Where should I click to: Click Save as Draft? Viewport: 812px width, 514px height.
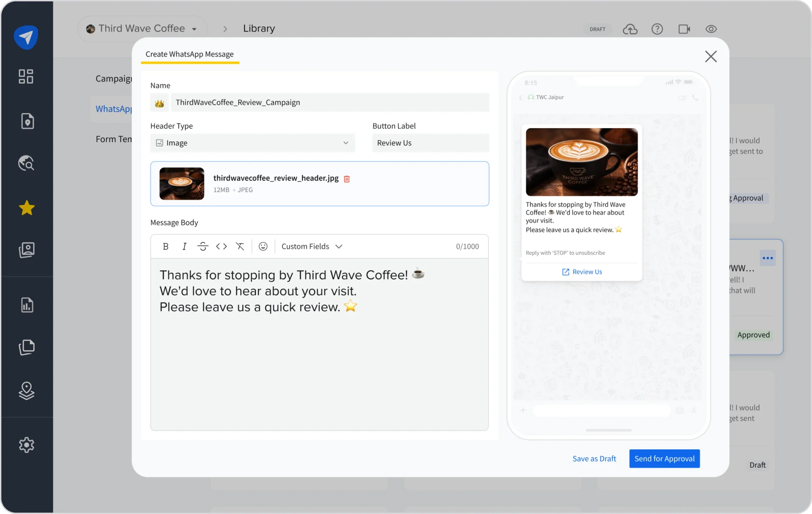click(594, 459)
